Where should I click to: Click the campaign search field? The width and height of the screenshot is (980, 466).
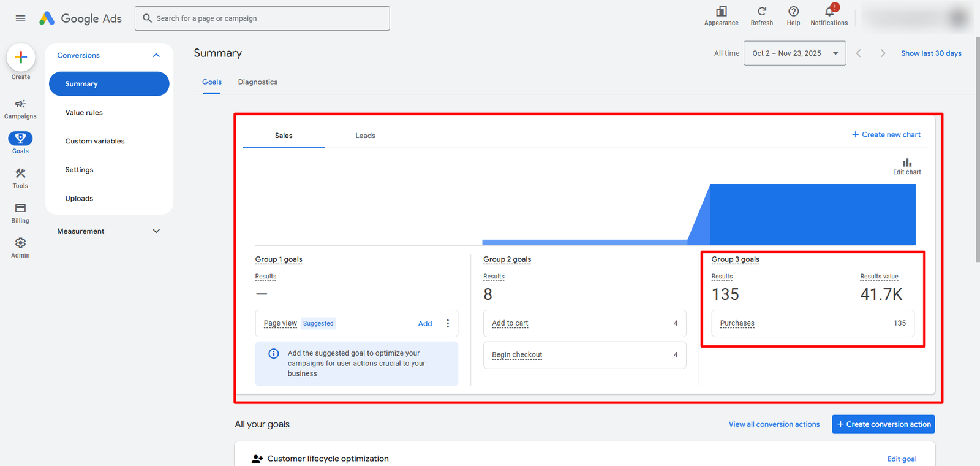tap(262, 18)
